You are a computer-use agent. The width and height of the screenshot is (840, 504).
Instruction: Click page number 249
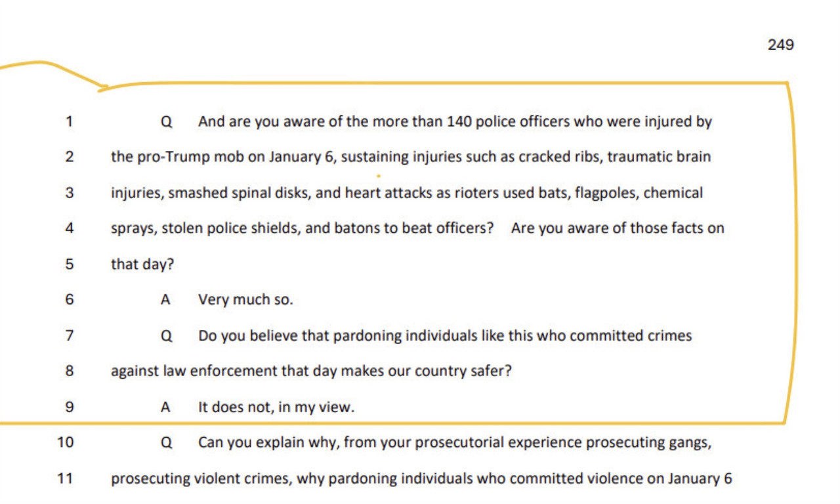[780, 45]
